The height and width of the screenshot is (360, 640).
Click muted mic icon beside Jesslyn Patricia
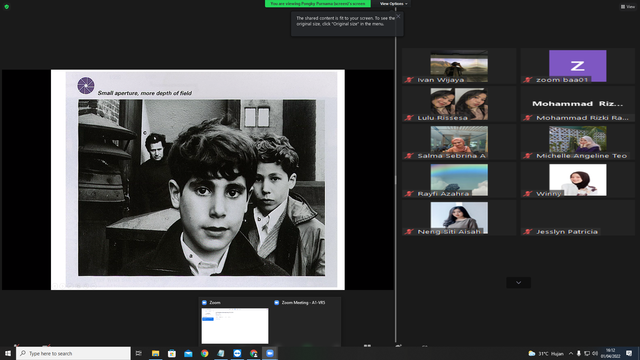pyautogui.click(x=528, y=232)
